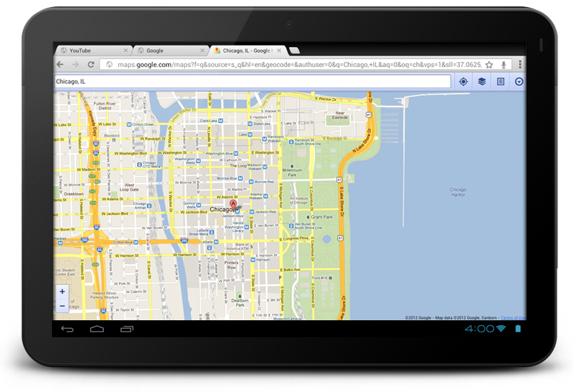Click the Art Institute of Chicago label
Viewport: 573px width, 392px height.
coord(299,200)
